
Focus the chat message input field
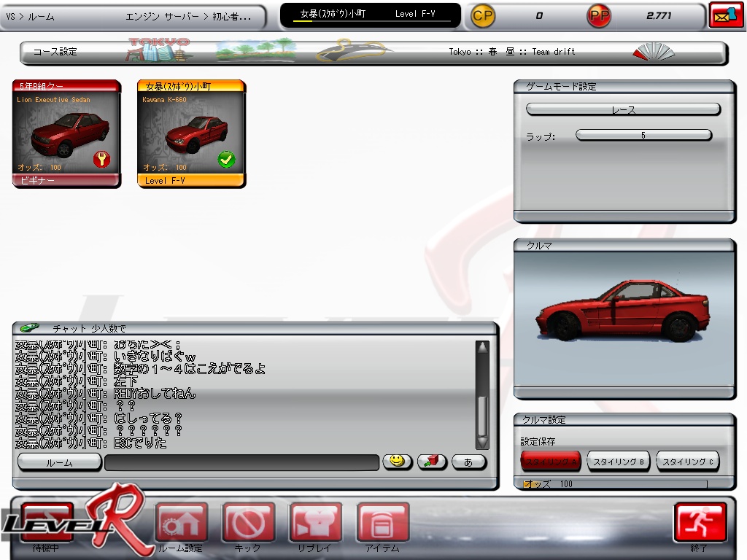pyautogui.click(x=242, y=462)
